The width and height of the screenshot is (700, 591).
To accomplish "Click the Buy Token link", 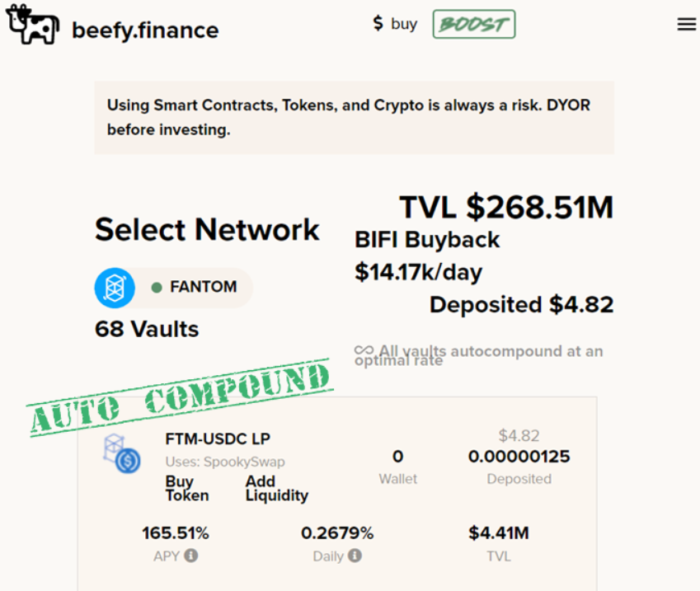I will pos(187,488).
